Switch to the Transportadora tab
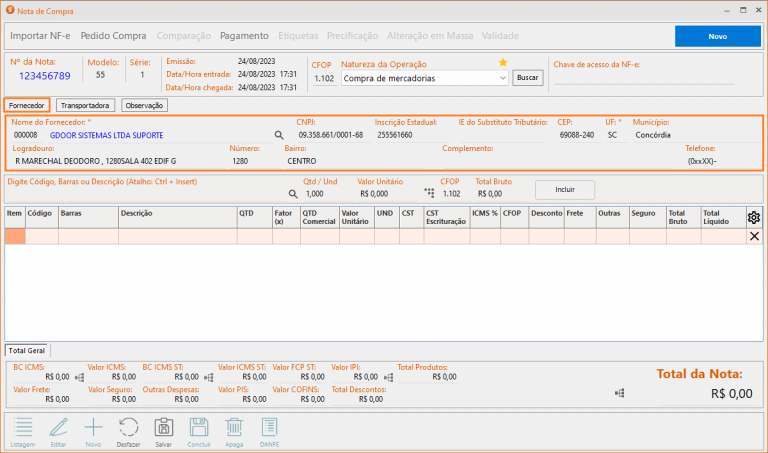 [x=85, y=105]
